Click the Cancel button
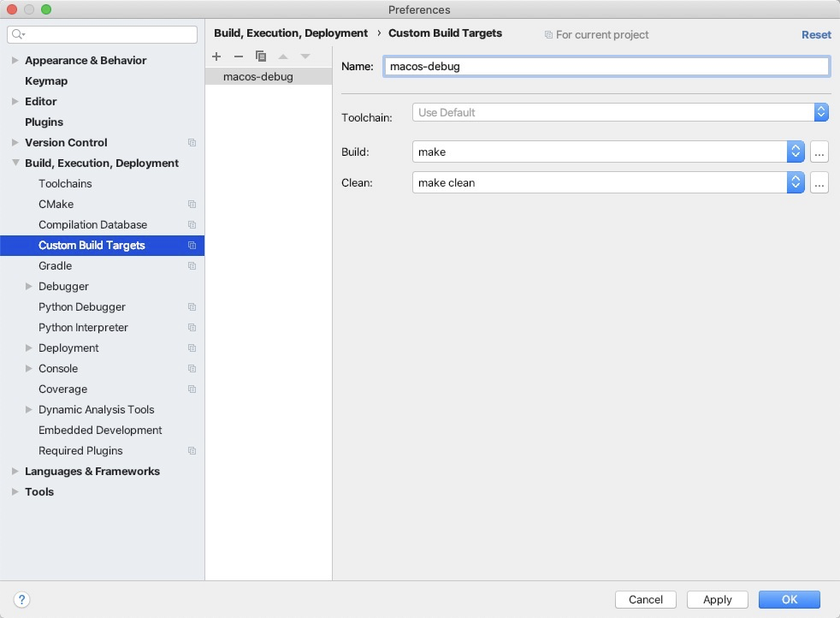The width and height of the screenshot is (840, 618). point(646,599)
